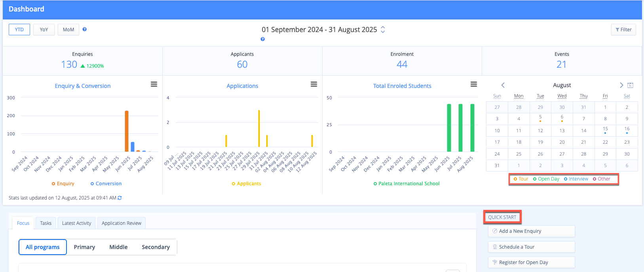Go to previous calendar month
The width and height of the screenshot is (644, 272).
(503, 85)
